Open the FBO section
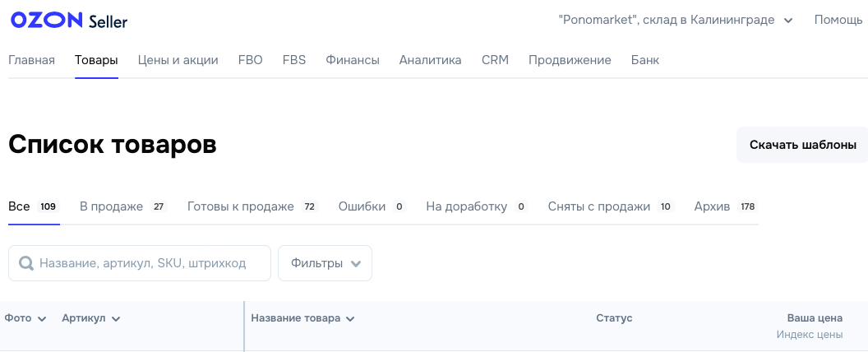 [250, 60]
